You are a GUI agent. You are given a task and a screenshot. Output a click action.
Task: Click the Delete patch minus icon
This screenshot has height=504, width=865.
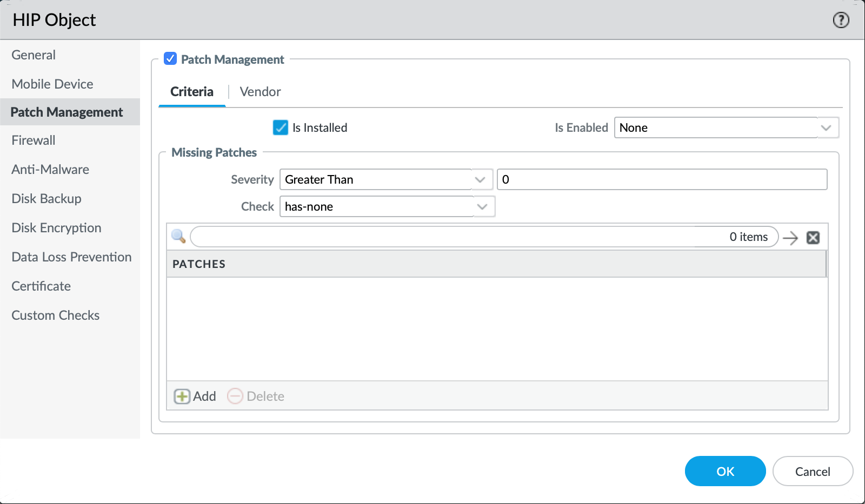(235, 397)
